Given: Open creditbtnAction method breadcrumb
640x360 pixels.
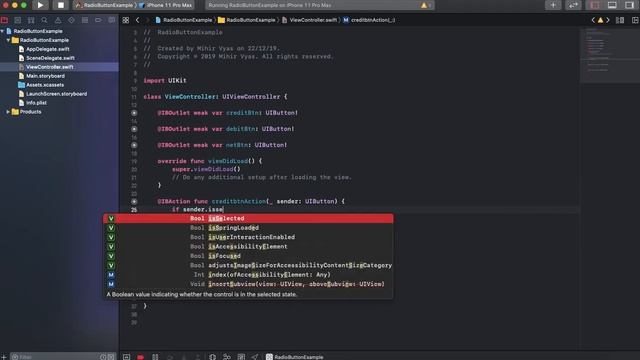Looking at the screenshot, I should [x=369, y=20].
